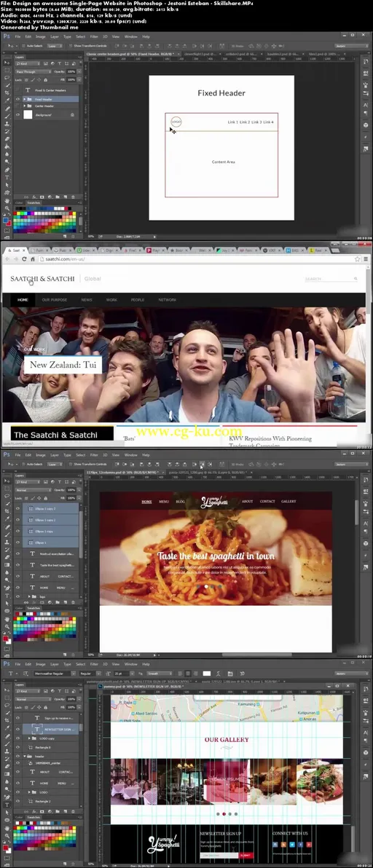This screenshot has width=373, height=868.
Task: Select Type tool in gallery Photoshop window
Action: click(7, 805)
